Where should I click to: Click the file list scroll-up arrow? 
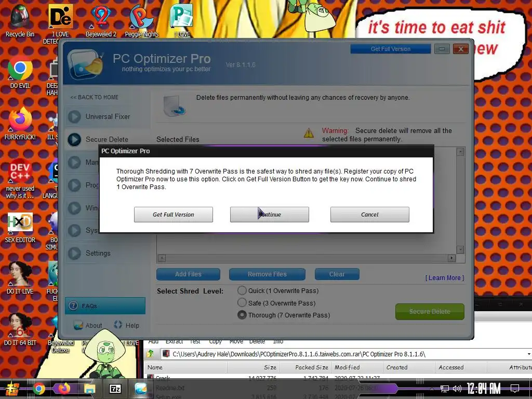click(x=460, y=152)
